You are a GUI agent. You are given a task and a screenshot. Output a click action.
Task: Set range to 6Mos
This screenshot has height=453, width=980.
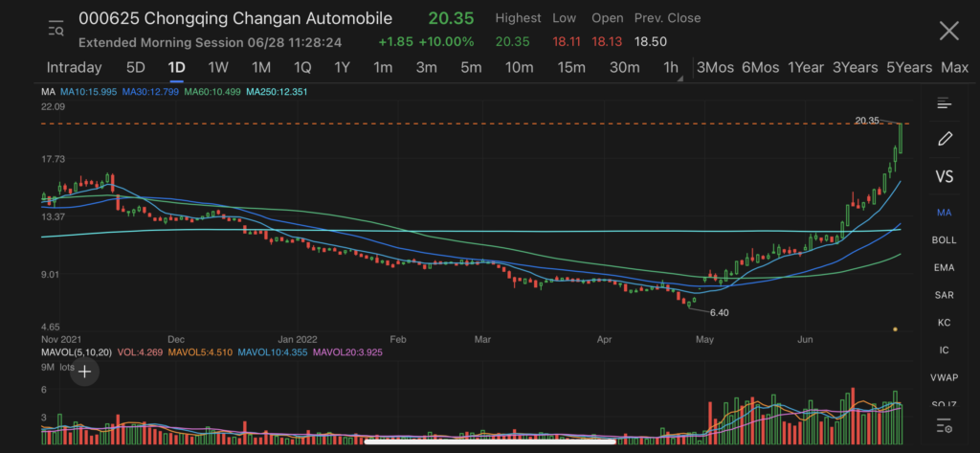coord(761,68)
